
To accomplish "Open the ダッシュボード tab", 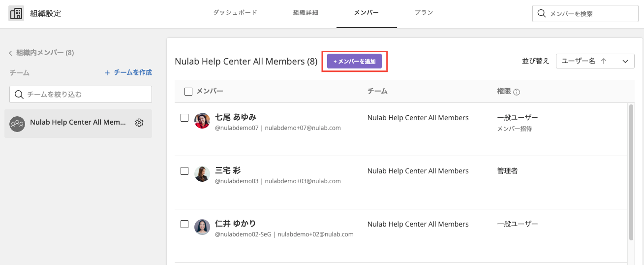I will click(235, 13).
